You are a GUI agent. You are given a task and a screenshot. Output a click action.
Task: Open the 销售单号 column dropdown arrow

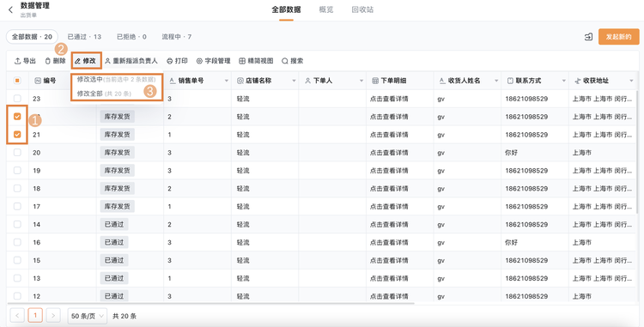[227, 81]
